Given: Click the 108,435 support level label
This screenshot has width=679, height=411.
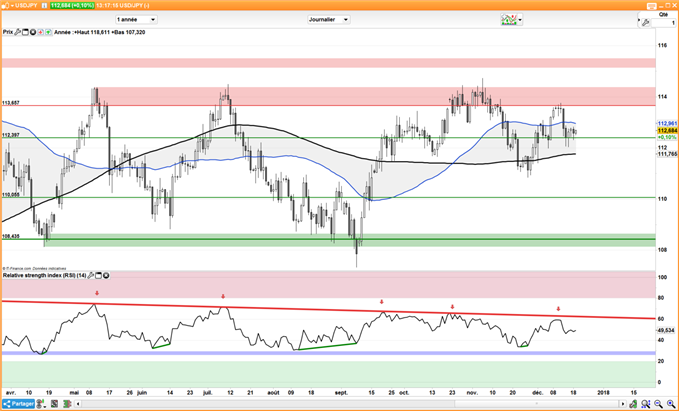Looking at the screenshot, I should [x=11, y=236].
